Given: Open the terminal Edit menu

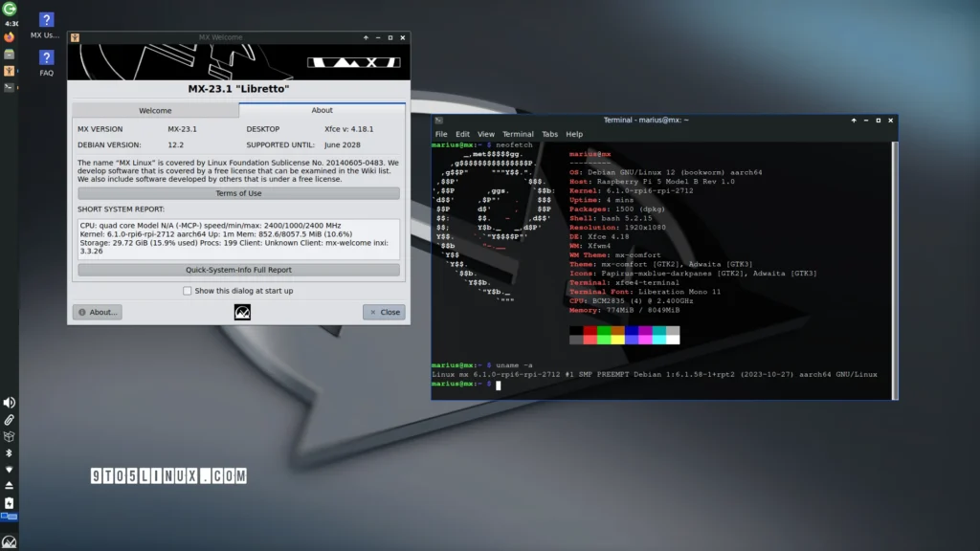Looking at the screenshot, I should tap(462, 134).
